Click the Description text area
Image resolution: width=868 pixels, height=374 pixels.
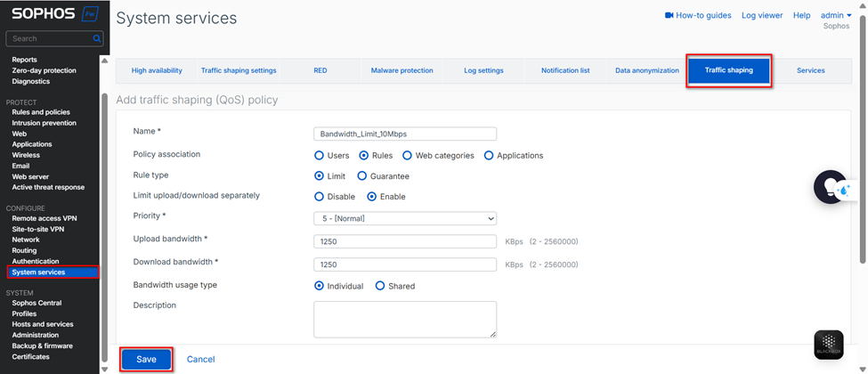coord(405,319)
